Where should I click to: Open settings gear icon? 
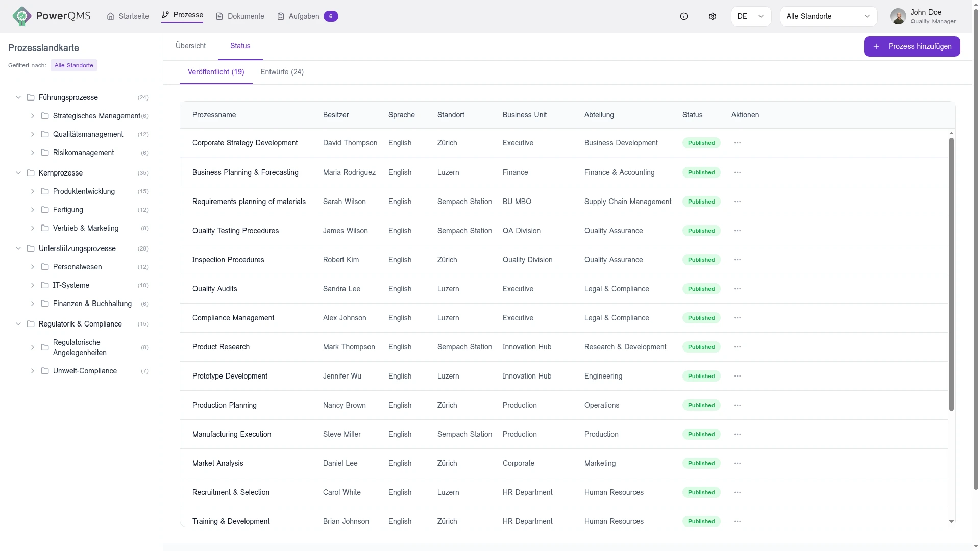coord(713,16)
